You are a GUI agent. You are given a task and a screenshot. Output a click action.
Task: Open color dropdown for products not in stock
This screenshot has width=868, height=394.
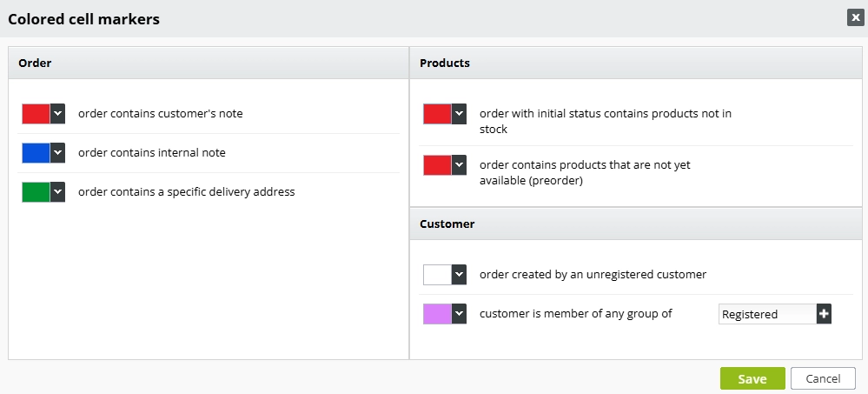click(460, 114)
